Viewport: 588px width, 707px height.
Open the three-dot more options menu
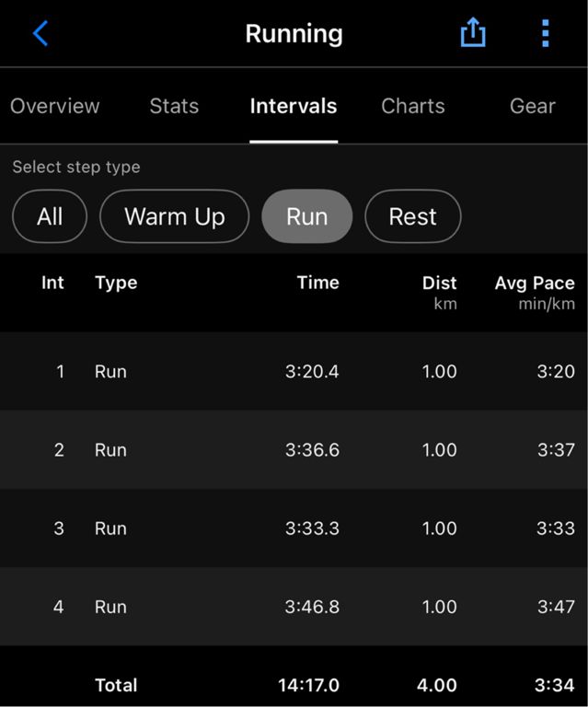click(545, 33)
